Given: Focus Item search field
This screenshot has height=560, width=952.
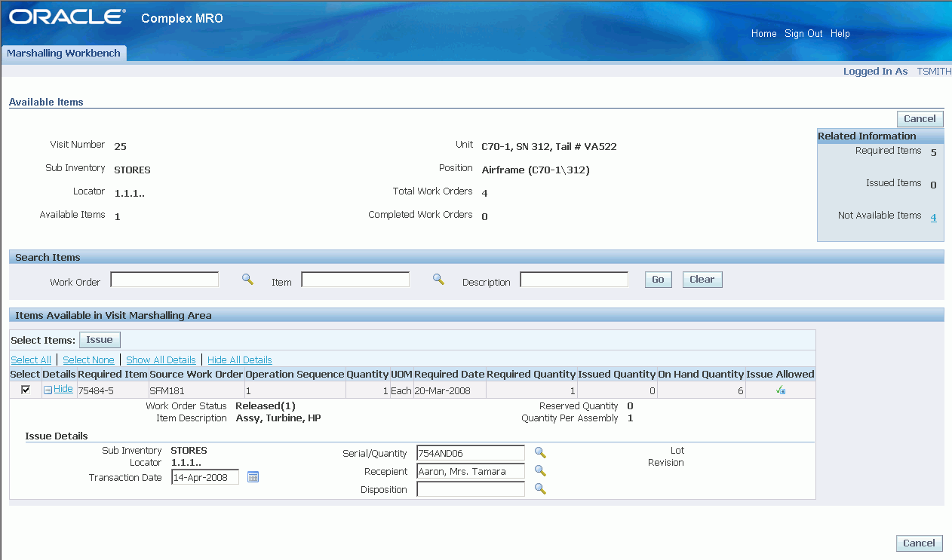Looking at the screenshot, I should coord(355,280).
